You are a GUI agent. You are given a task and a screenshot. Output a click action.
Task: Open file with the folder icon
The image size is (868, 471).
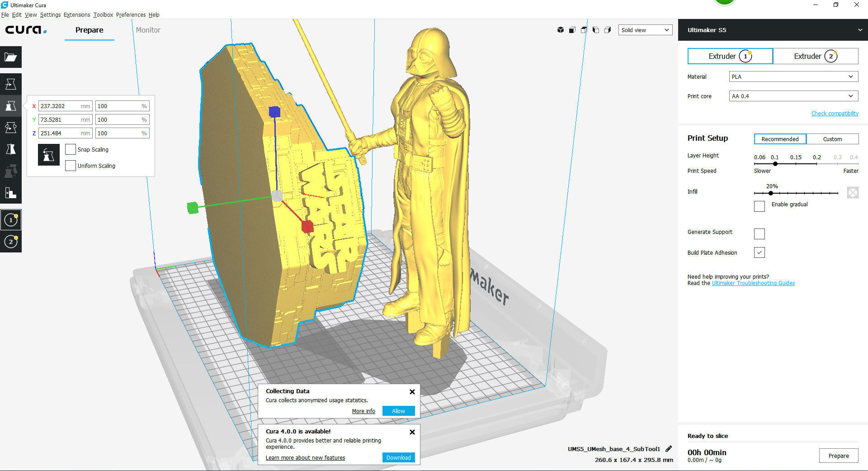point(11,57)
